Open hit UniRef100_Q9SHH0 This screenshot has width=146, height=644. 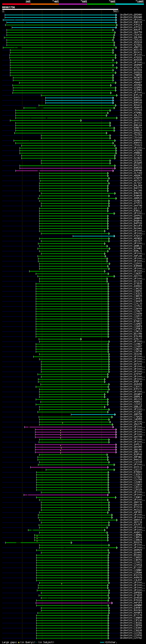(131, 15)
